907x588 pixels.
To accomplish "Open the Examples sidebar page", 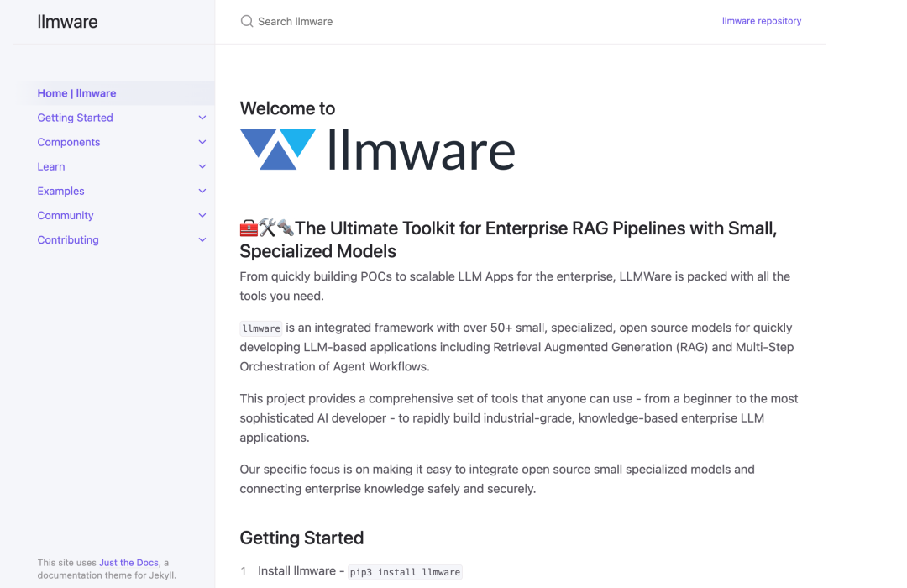I will (60, 191).
